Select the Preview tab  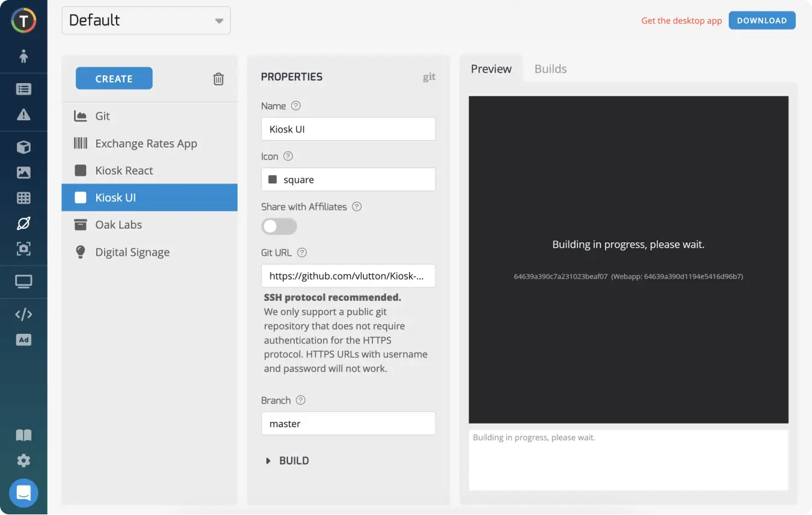491,69
